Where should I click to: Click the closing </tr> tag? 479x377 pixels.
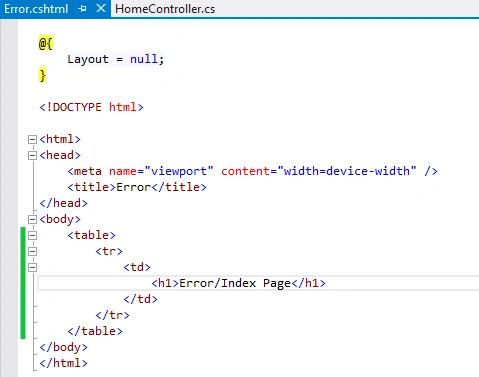(x=112, y=315)
